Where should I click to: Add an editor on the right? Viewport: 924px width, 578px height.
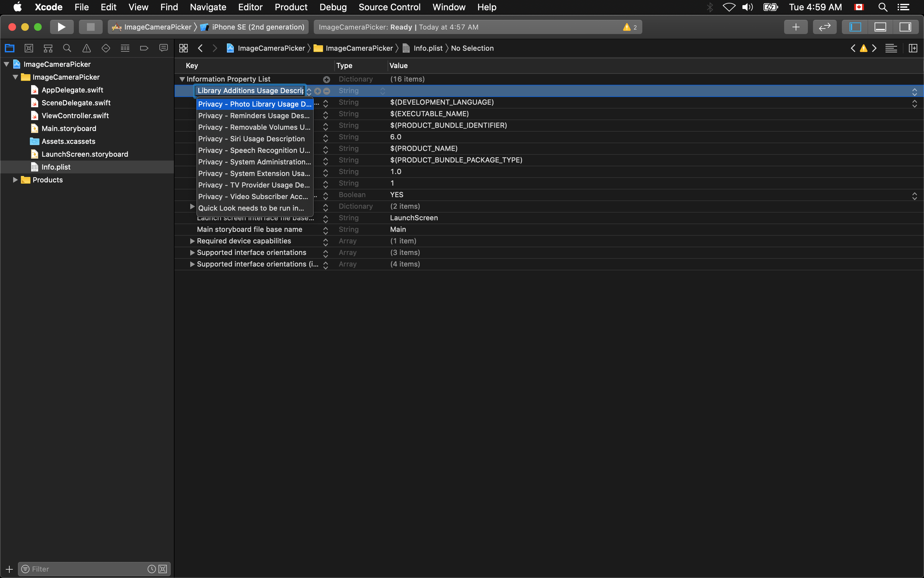(913, 48)
